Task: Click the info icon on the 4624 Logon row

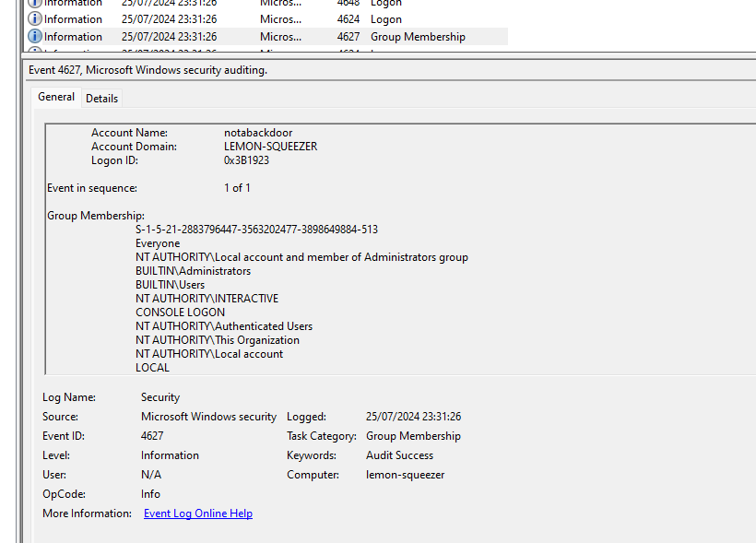Action: [x=35, y=19]
